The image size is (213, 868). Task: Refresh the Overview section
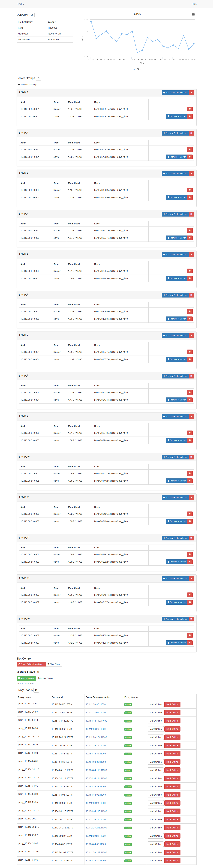pyautogui.click(x=32, y=15)
